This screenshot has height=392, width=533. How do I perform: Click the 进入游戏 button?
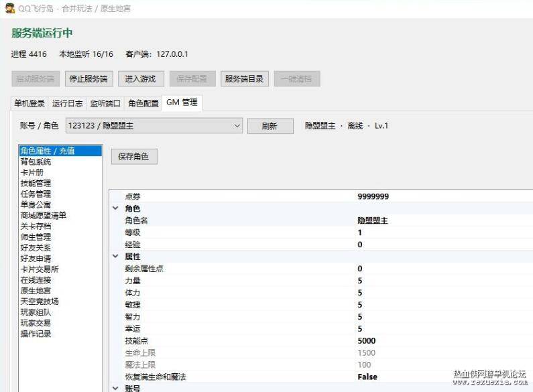coord(141,79)
